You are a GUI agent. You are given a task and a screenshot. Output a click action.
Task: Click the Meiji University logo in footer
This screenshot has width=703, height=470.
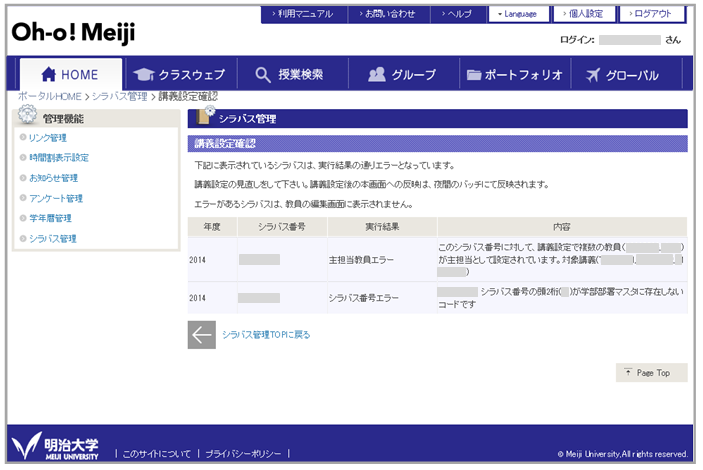pyautogui.click(x=55, y=446)
